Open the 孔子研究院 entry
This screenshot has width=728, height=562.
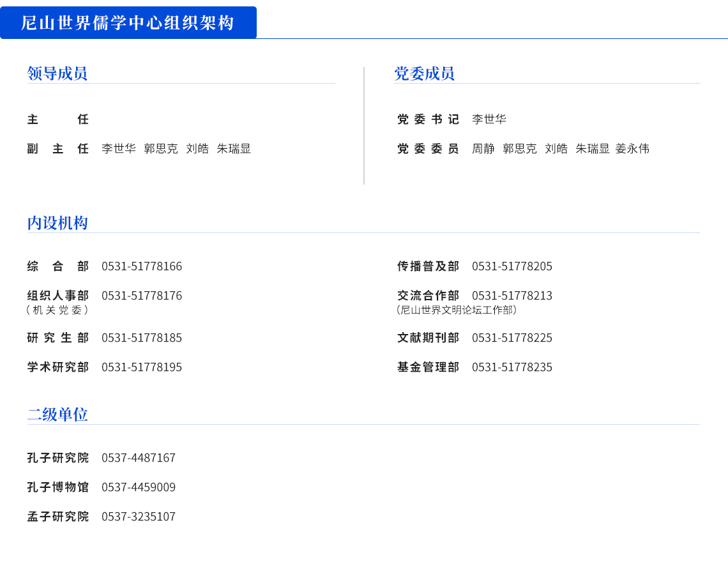(x=57, y=458)
